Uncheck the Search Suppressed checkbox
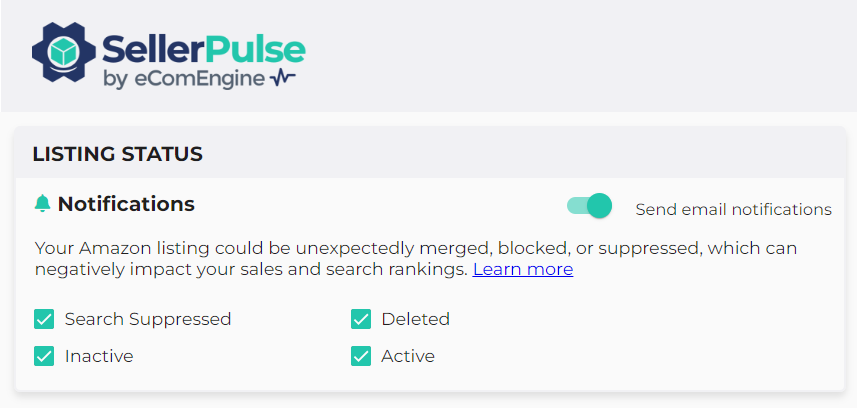857x408 pixels. point(44,319)
